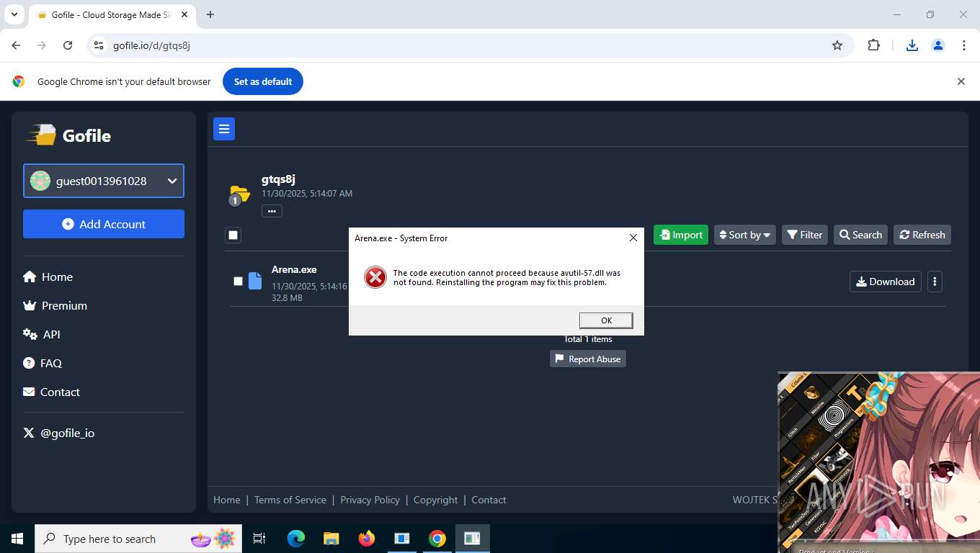Open the Chrome three-dot menu

click(964, 45)
